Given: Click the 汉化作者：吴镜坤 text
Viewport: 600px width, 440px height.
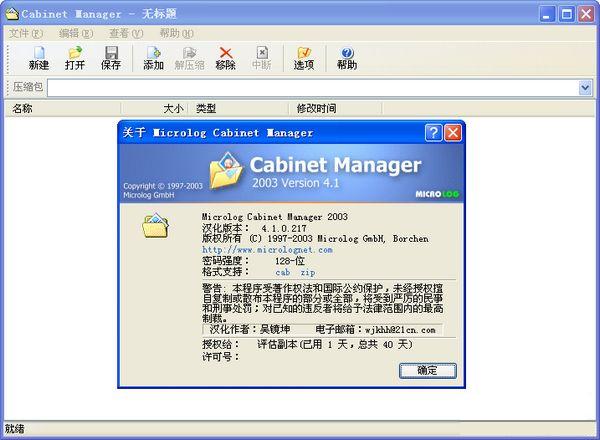Looking at the screenshot, I should tap(250, 329).
